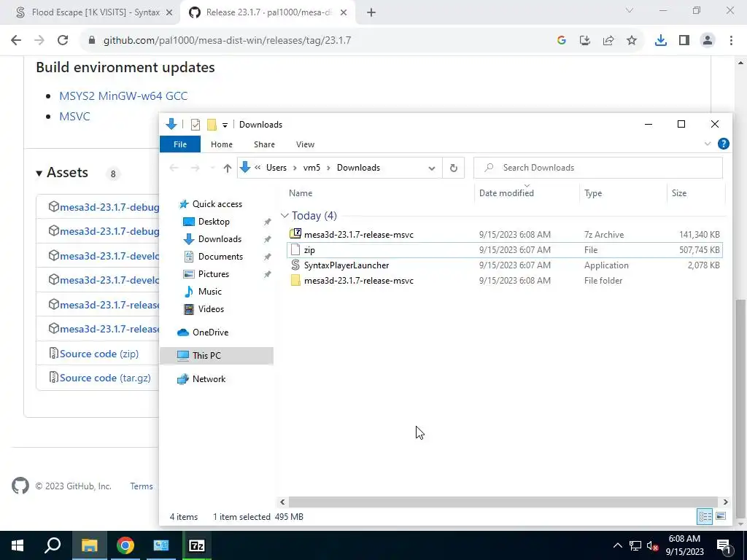Open Documents in navigation pane

pos(220,256)
